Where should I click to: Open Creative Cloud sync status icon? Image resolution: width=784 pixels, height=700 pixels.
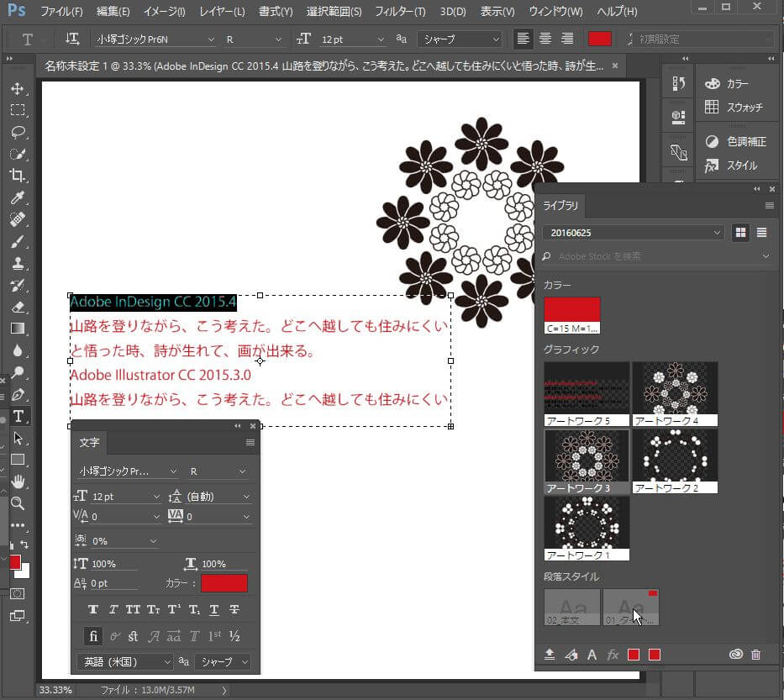735,655
